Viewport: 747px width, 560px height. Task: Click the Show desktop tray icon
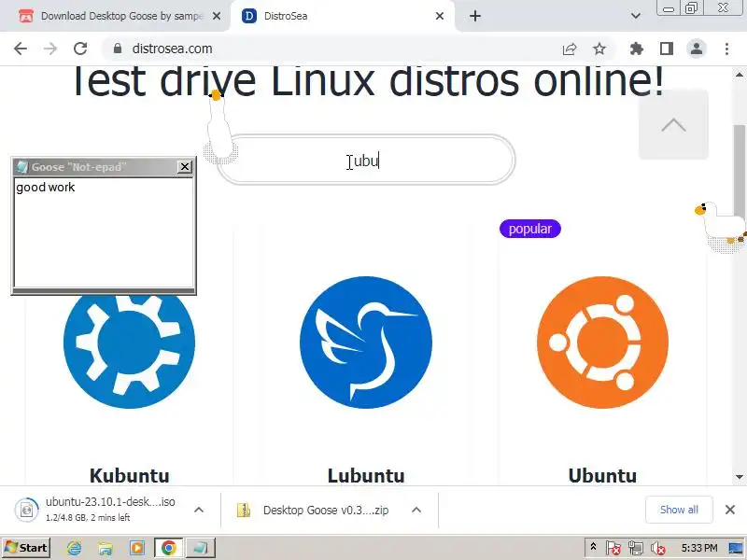coord(737,548)
